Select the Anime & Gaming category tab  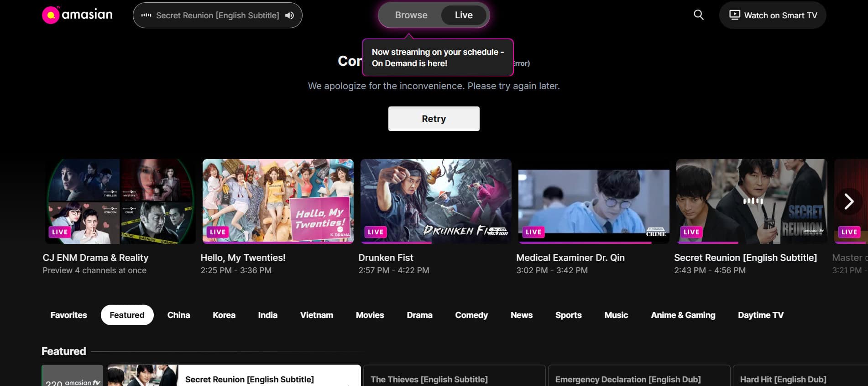pos(683,315)
